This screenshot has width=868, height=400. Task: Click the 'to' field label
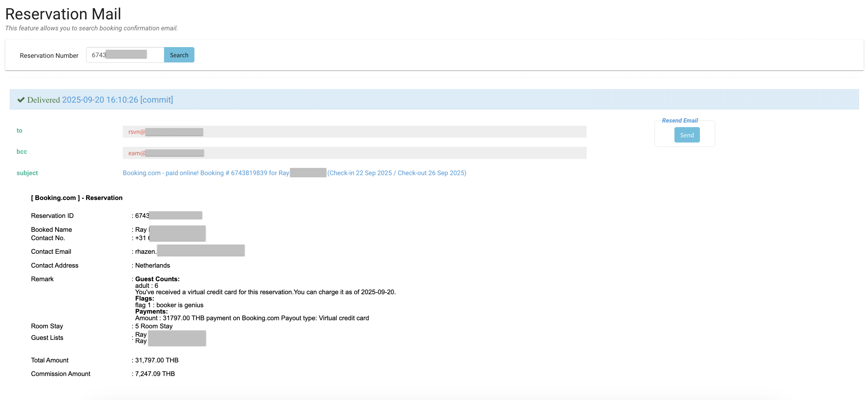coord(20,131)
